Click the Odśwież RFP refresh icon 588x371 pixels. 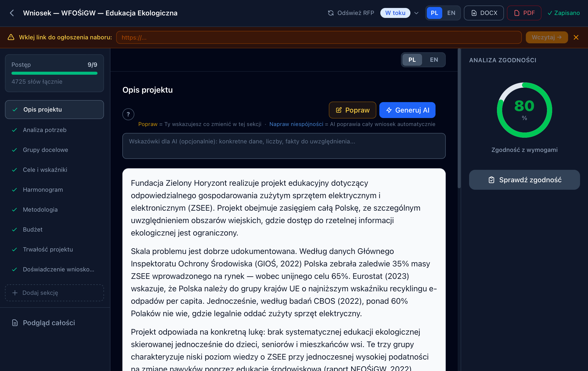tap(331, 13)
